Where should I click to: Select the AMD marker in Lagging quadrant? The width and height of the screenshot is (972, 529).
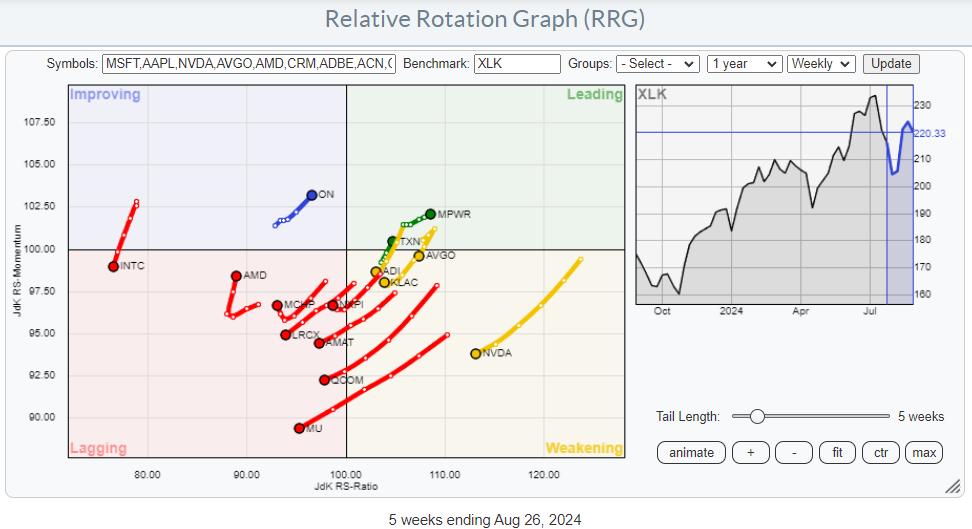(x=236, y=276)
